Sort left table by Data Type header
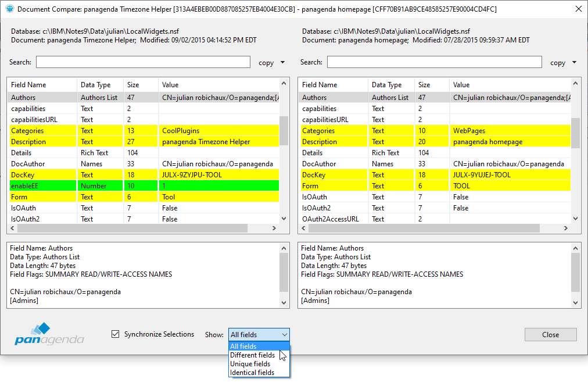This screenshot has height=386, width=588. pyautogui.click(x=100, y=85)
